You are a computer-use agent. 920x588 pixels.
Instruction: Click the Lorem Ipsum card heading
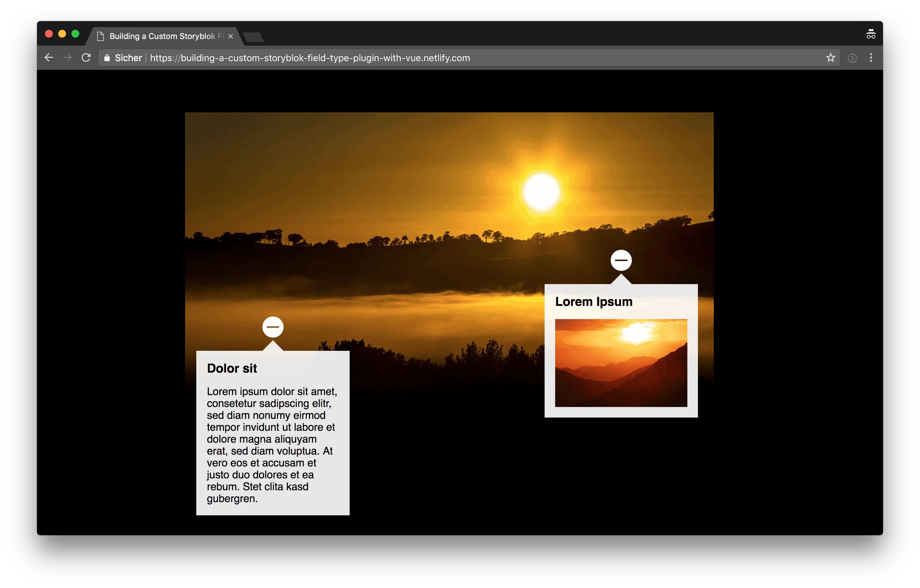[x=593, y=302]
